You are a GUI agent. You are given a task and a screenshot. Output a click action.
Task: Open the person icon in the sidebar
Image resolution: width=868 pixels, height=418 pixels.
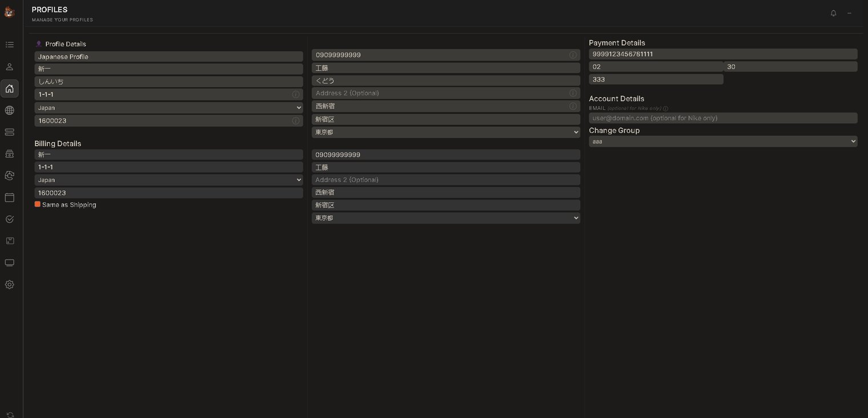(10, 67)
